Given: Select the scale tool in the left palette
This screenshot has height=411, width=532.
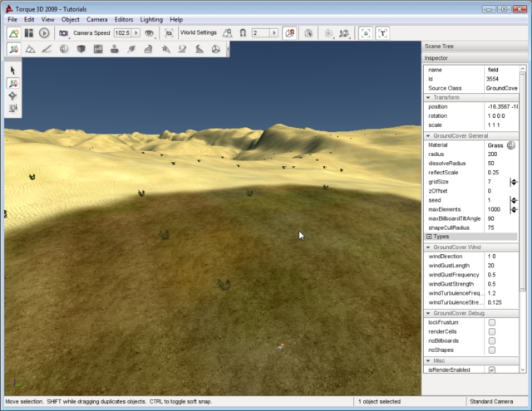Looking at the screenshot, I should pos(13,108).
